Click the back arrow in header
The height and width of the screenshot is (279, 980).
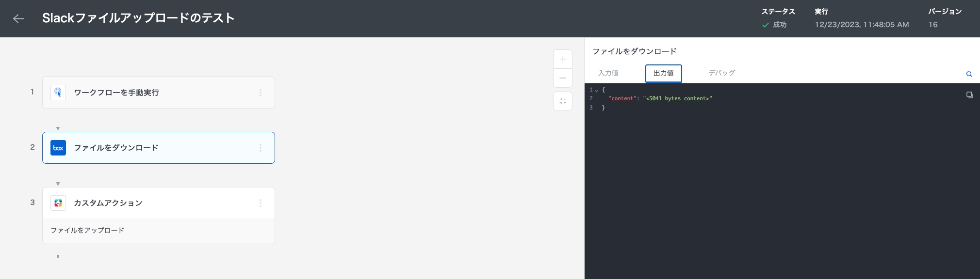(x=18, y=18)
